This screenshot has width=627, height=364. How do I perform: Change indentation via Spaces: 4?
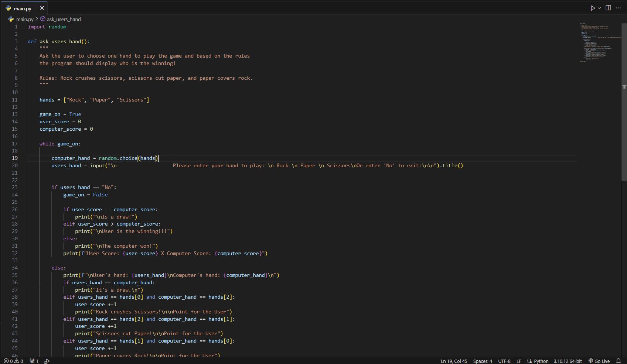483,361
